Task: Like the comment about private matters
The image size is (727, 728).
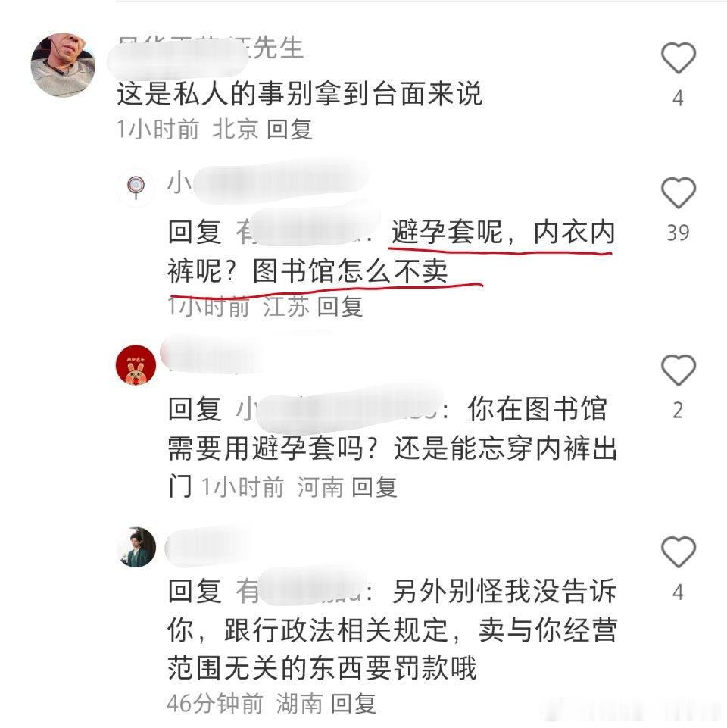Action: 679,58
